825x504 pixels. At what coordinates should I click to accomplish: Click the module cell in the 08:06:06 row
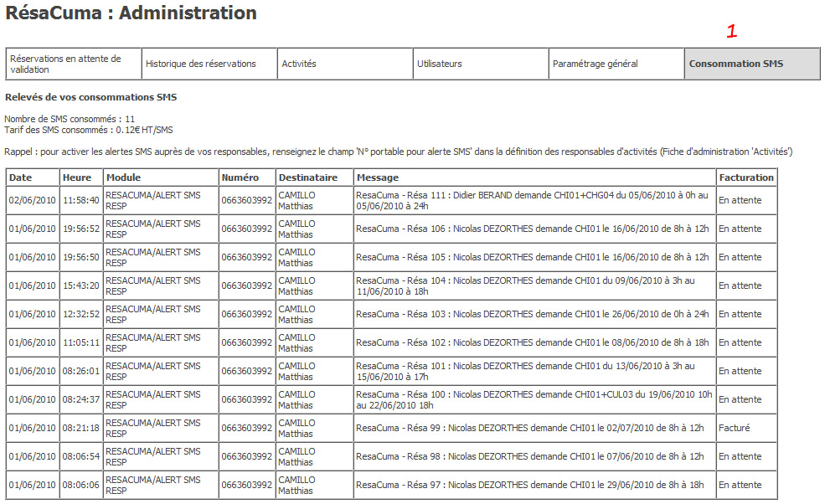click(x=161, y=485)
